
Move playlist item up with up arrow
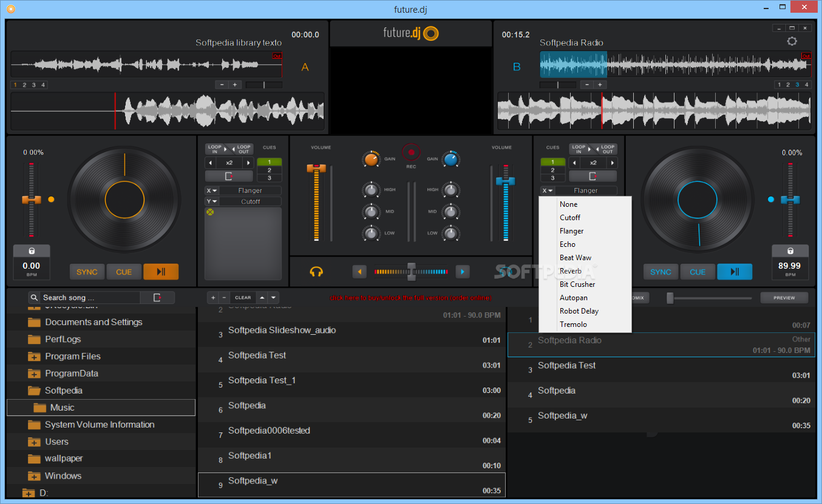coord(262,298)
